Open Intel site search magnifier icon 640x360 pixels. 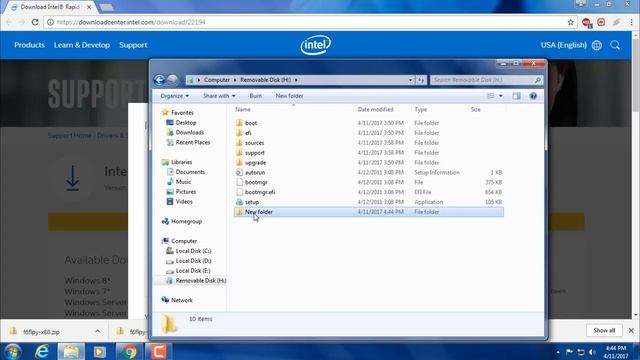615,45
